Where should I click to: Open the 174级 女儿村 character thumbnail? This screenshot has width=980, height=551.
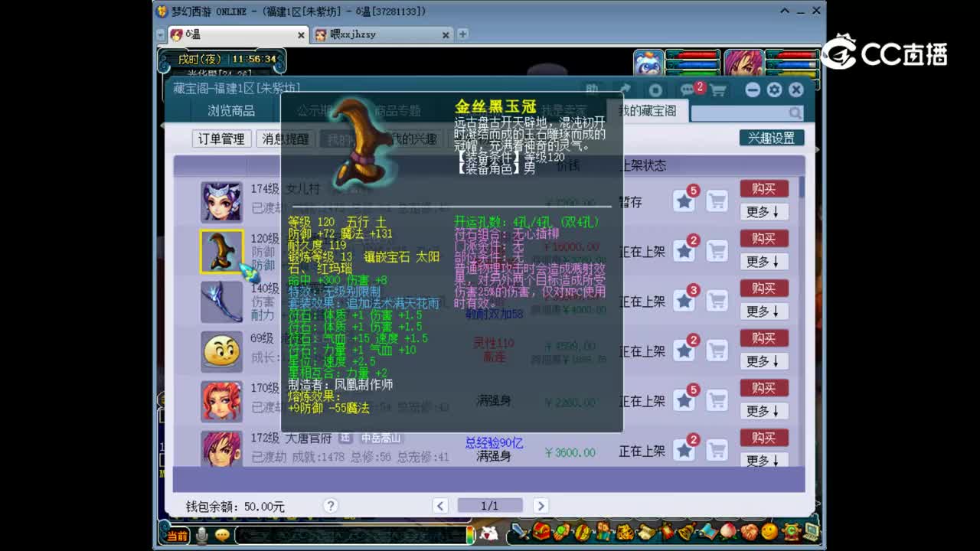221,201
